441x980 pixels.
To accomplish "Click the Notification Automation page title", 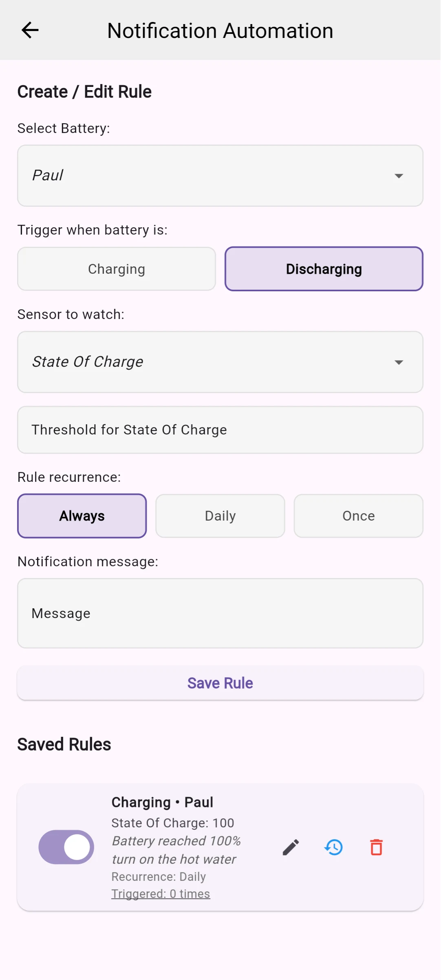I will 220,31.
